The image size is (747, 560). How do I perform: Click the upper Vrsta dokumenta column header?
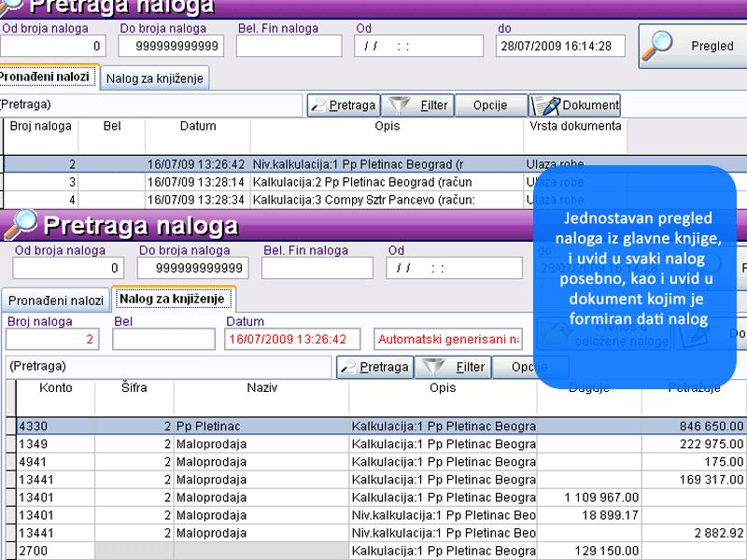(574, 126)
